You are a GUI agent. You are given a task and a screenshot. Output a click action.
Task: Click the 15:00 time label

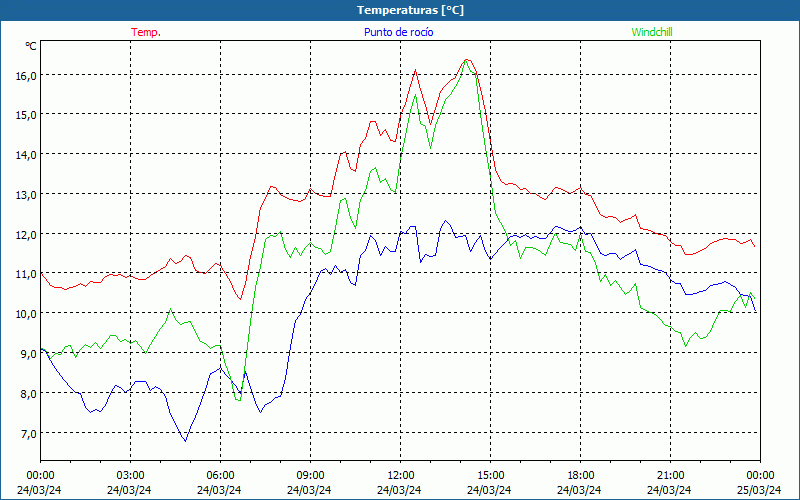coord(490,476)
